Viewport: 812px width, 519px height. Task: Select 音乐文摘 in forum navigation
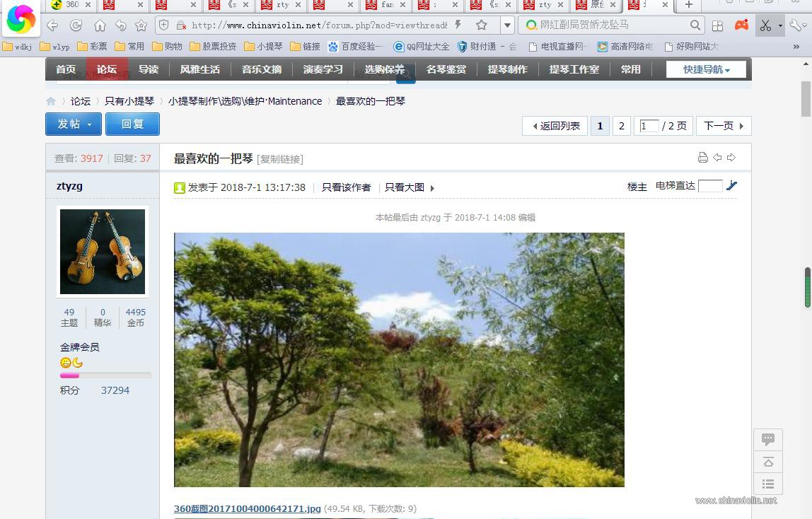pos(262,69)
